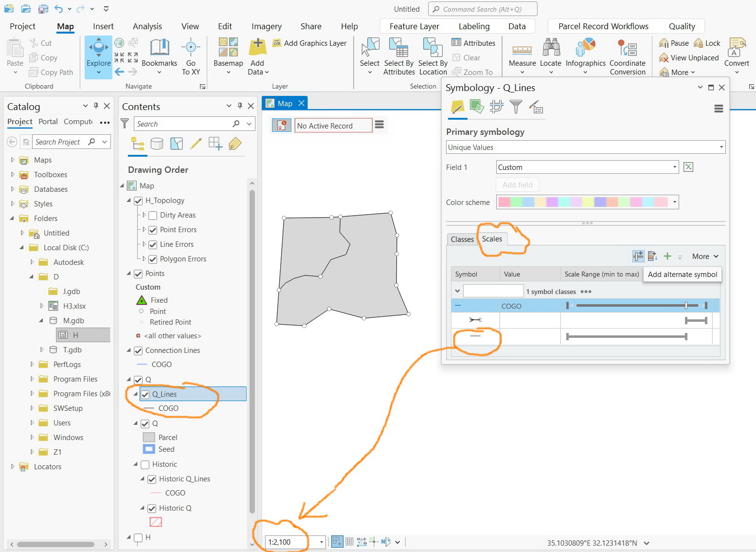Select the Infographics tool
756x552 pixels.
point(585,54)
